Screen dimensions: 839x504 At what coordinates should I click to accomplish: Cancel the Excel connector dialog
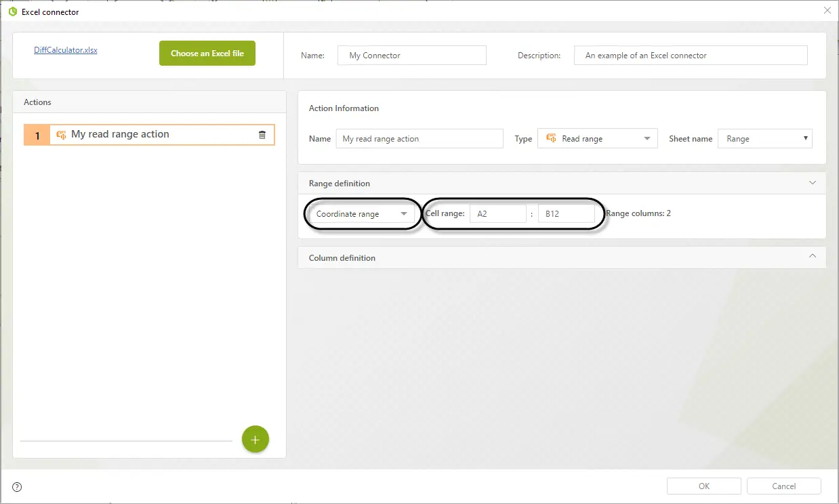pyautogui.click(x=784, y=486)
